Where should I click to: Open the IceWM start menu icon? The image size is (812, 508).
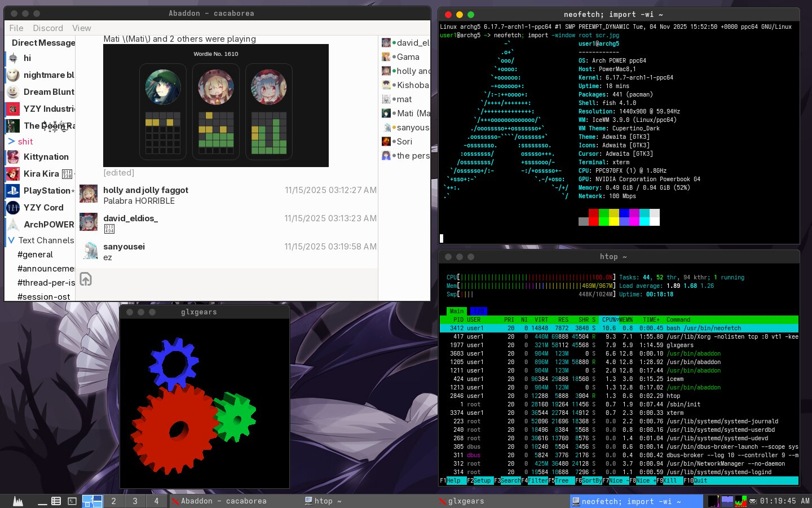pyautogui.click(x=18, y=501)
